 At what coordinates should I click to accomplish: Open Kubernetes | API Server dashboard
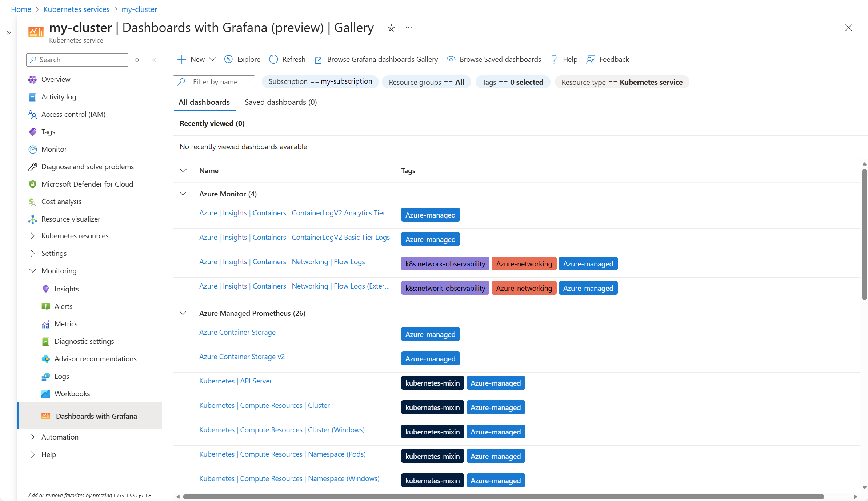[x=236, y=381]
